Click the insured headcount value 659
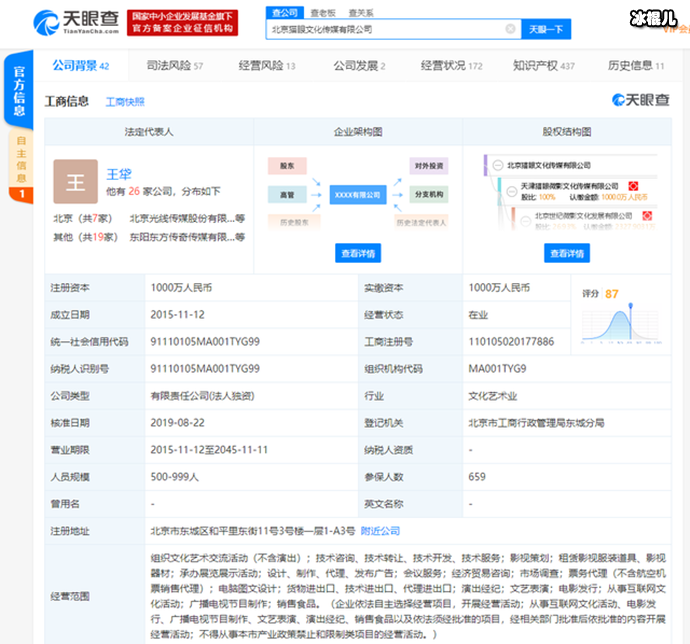690x644 pixels. pos(477,477)
